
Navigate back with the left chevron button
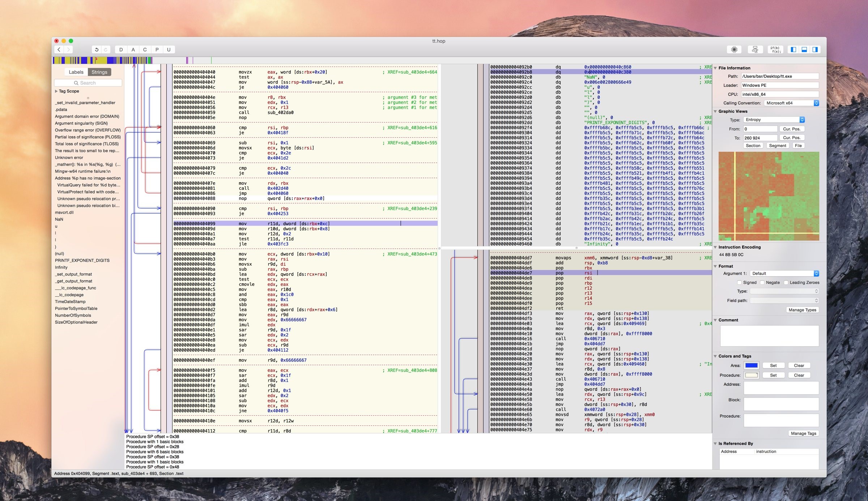pyautogui.click(x=59, y=50)
